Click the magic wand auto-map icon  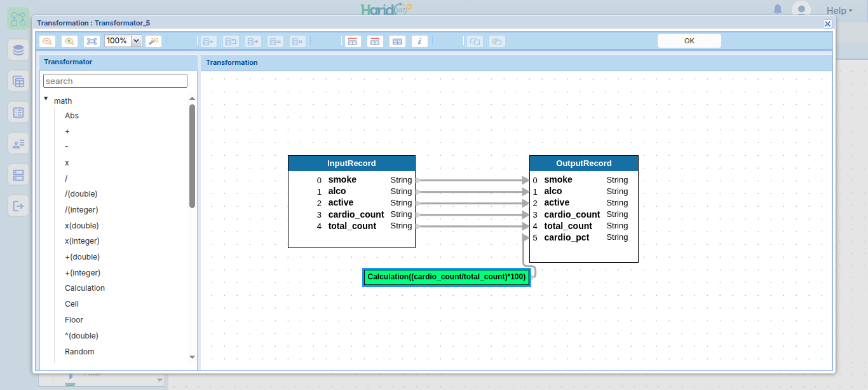[153, 41]
